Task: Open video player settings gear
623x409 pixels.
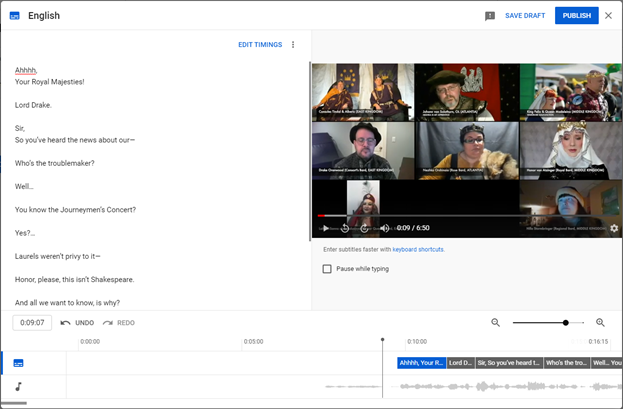Action: point(613,228)
